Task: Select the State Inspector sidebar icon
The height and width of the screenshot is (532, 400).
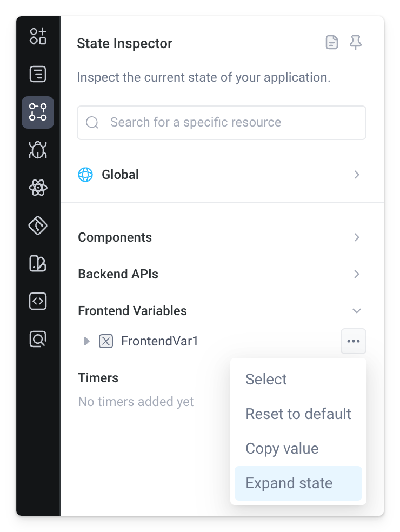Action: point(37,112)
